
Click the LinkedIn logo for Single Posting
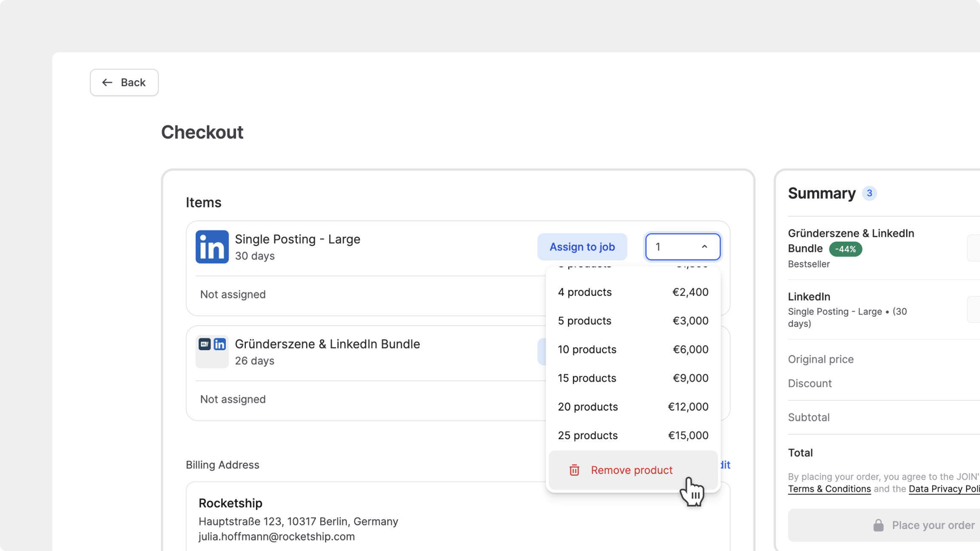coord(212,247)
